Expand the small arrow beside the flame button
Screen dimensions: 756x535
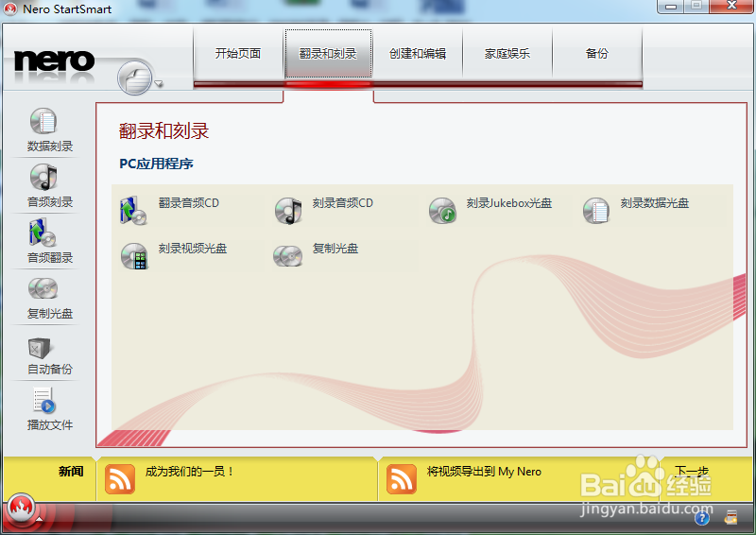pyautogui.click(x=39, y=519)
